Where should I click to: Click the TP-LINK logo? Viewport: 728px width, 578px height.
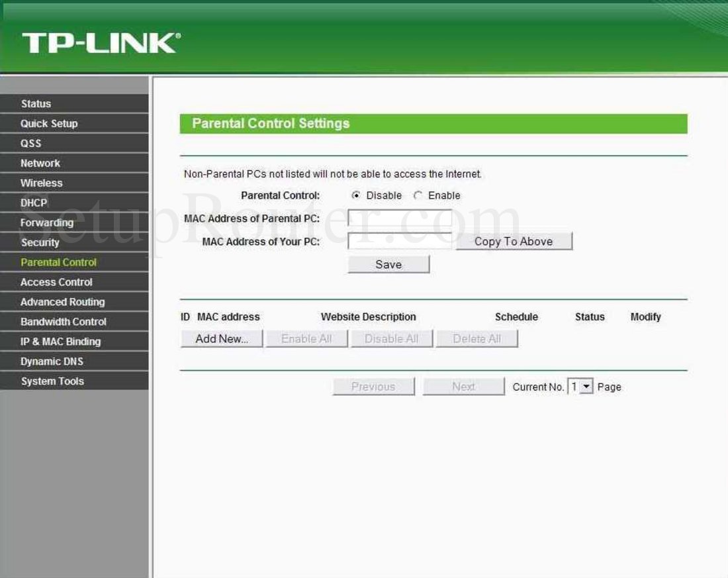point(101,43)
